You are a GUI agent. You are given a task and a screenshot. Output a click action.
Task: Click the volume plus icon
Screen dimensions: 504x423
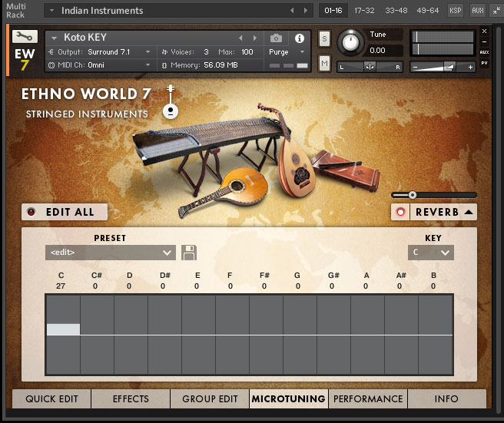470,67
